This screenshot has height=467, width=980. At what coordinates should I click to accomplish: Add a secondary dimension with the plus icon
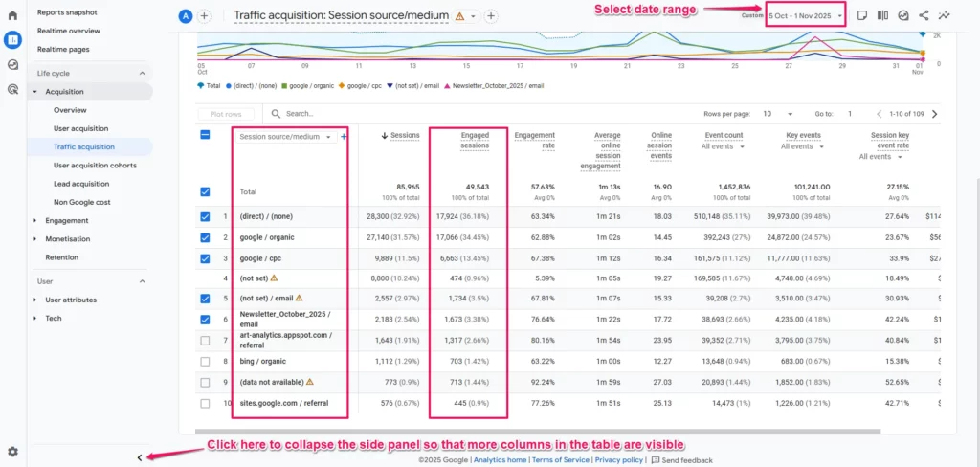344,137
